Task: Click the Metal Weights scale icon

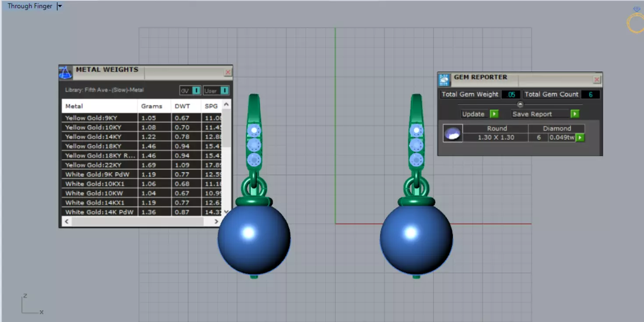Action: [65, 73]
